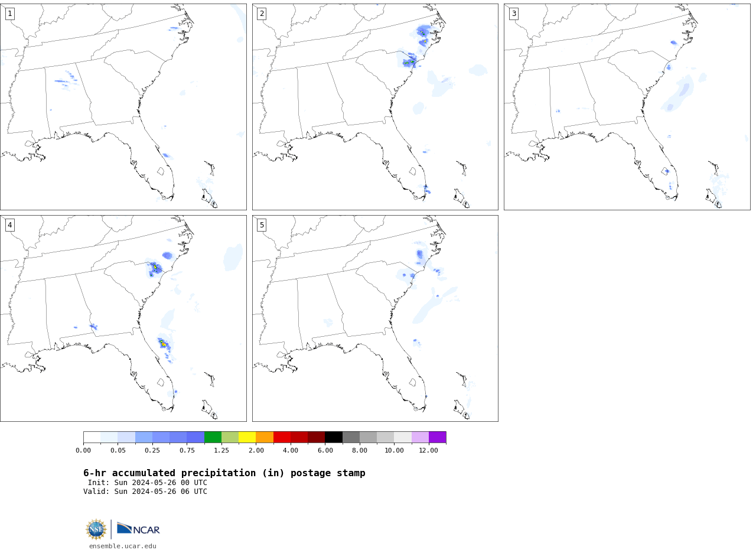Pick the lavender colorbar swatch
Screen dimensions: 756x553
420,437
